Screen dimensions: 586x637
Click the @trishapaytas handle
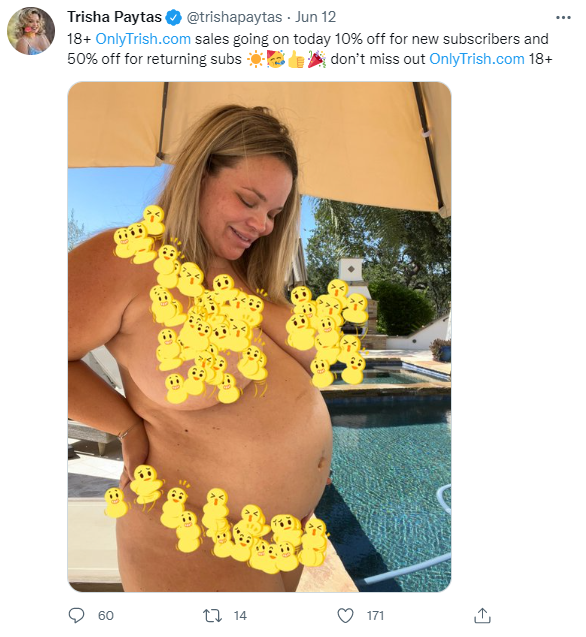click(234, 17)
